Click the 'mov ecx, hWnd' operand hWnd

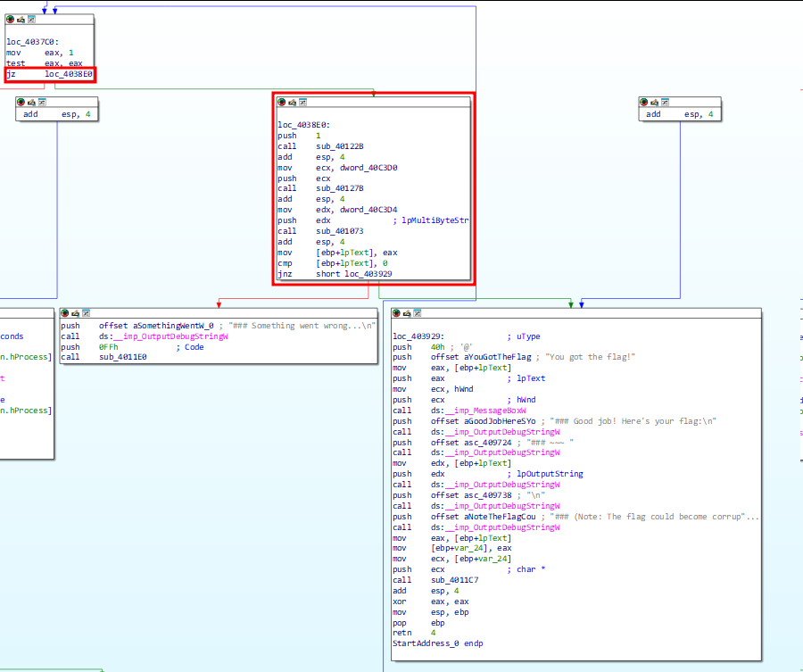[463, 389]
